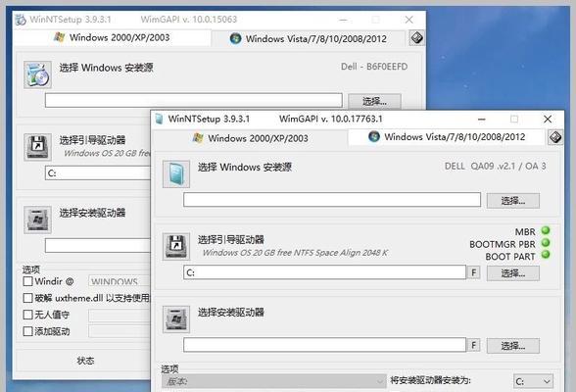Image resolution: width=576 pixels, height=392 pixels.
Task: Click the boot drive C: path input field
Action: click(x=325, y=272)
